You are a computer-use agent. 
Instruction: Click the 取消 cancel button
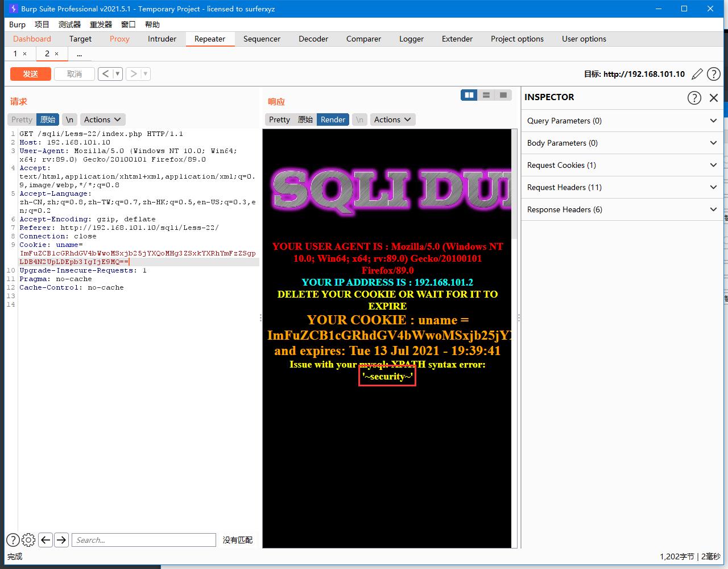74,74
